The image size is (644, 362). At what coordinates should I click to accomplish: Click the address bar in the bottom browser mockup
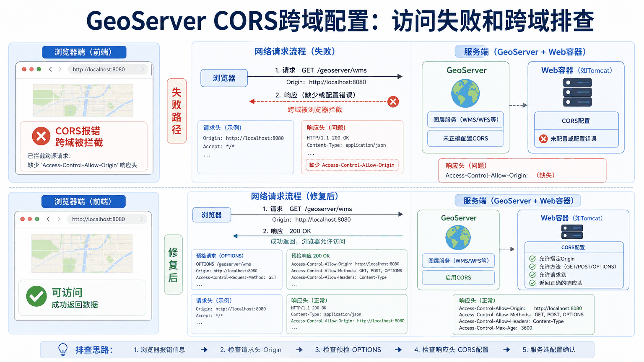[x=107, y=219]
